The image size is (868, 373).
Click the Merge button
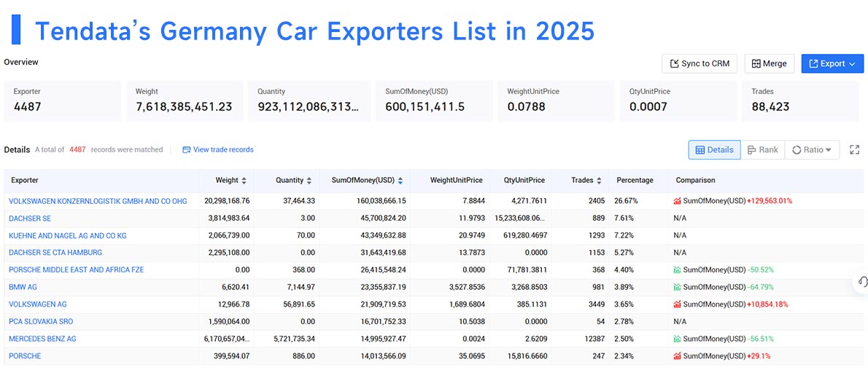[x=769, y=63]
